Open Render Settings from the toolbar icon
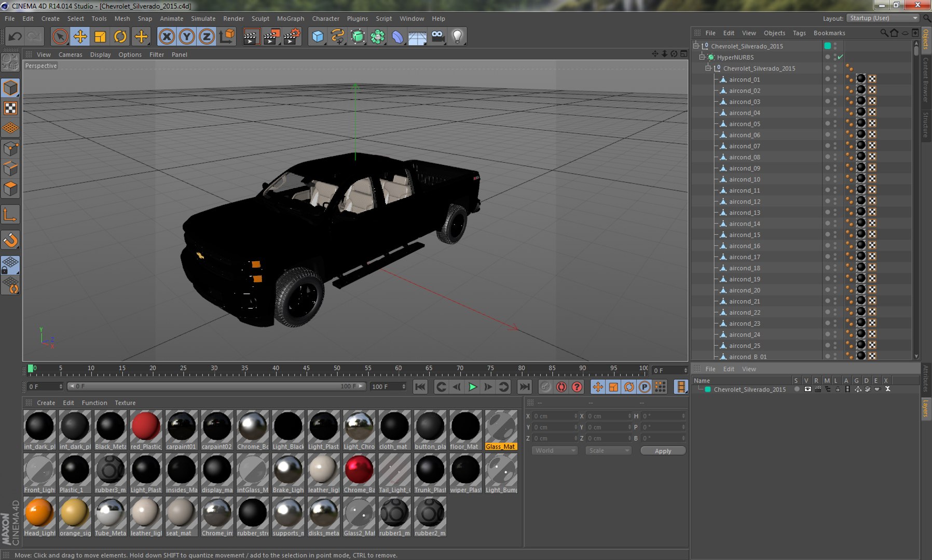Screen dimensions: 932x560 [292, 36]
